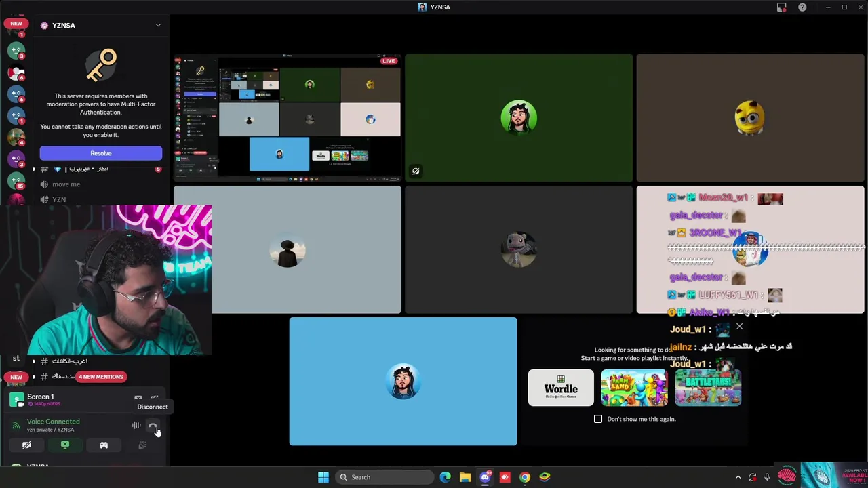Click the Resolve button
868x488 pixels.
pos(100,153)
